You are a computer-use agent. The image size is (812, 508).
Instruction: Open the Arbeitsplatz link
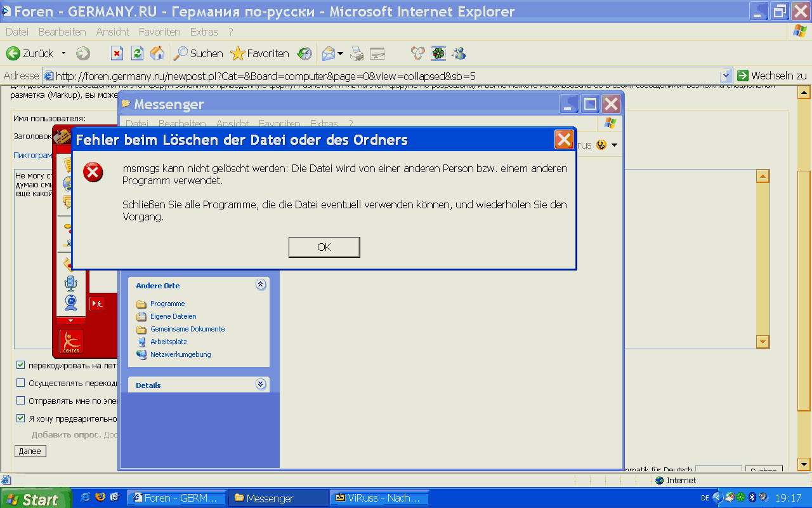(168, 342)
